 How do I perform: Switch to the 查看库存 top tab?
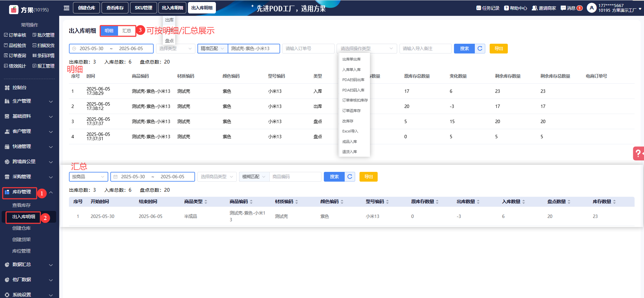[115, 8]
